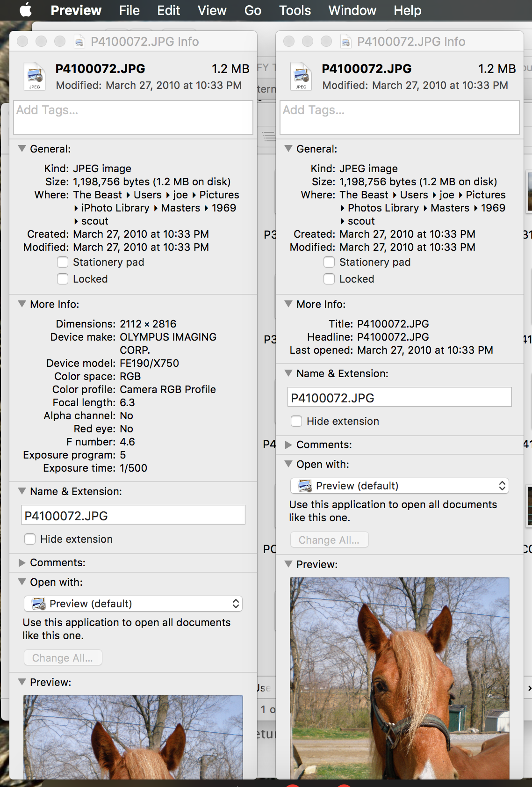
Task: Click the title bar document icon of left Info window
Action: pos(79,42)
